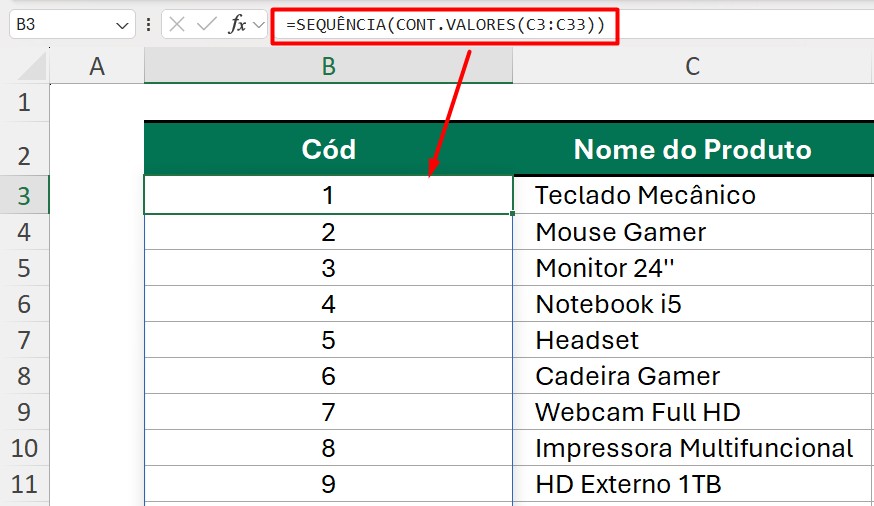Screen dimensions: 874x506
Task: Select row 9 header
Action: pyautogui.click(x=25, y=412)
